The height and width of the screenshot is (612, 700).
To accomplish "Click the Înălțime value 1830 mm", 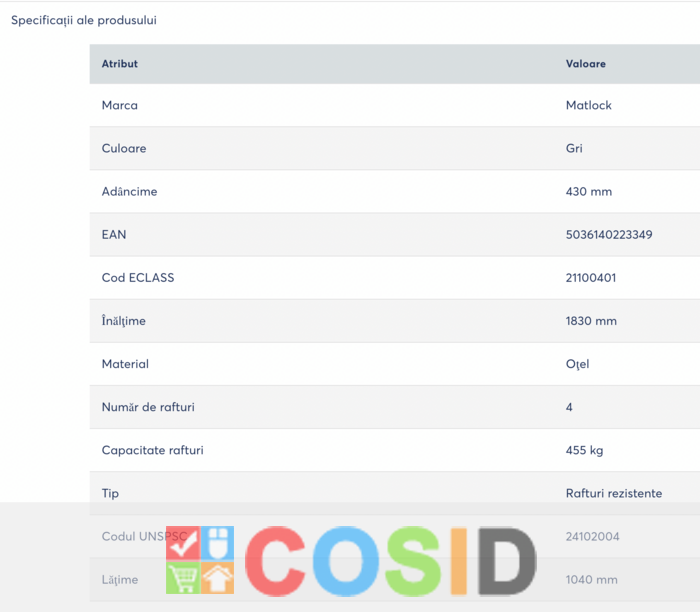I will [591, 321].
